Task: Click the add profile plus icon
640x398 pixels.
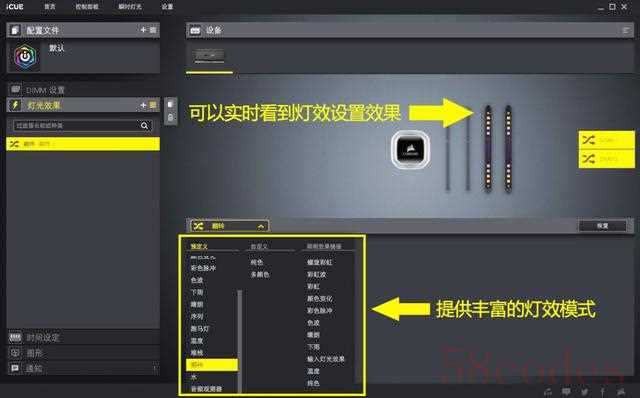Action: (x=143, y=30)
